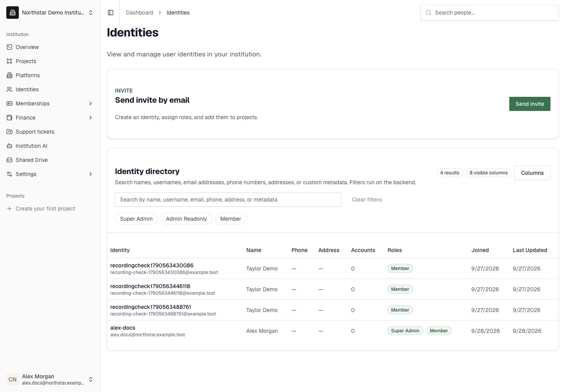Go to Overview in the sidebar
565x392 pixels.
[50, 47]
